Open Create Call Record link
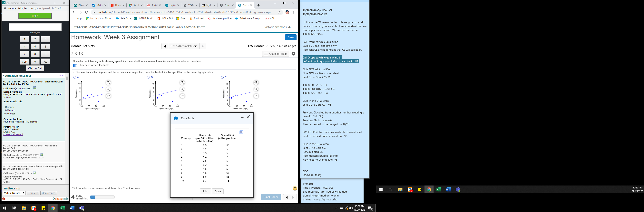Screen dimensions: 644x212 click(13, 134)
